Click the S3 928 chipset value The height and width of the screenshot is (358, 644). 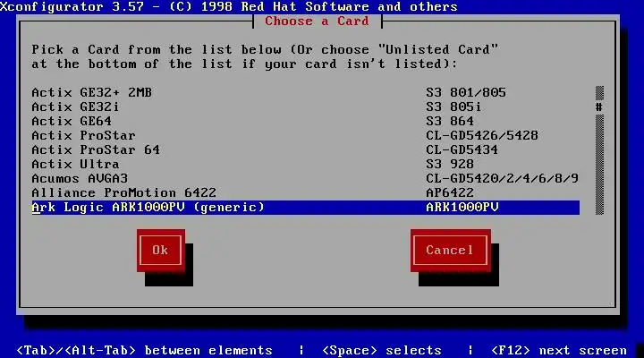pyautogui.click(x=450, y=164)
